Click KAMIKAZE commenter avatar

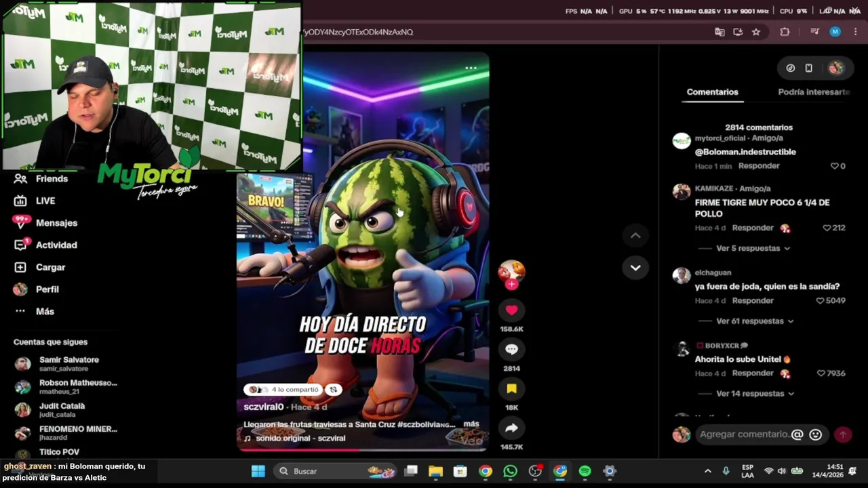tap(681, 192)
